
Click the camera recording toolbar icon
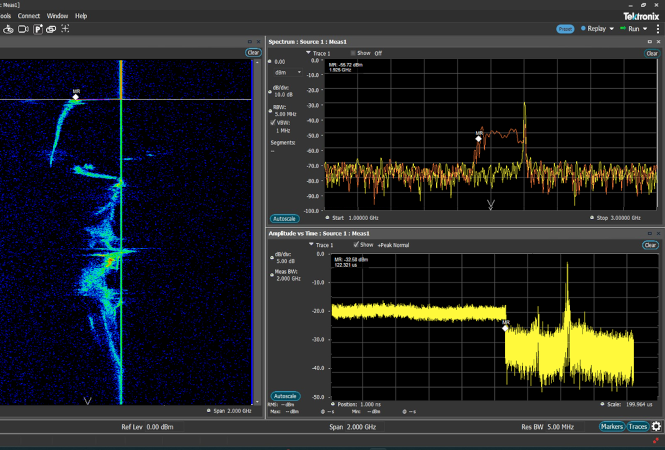(23, 29)
